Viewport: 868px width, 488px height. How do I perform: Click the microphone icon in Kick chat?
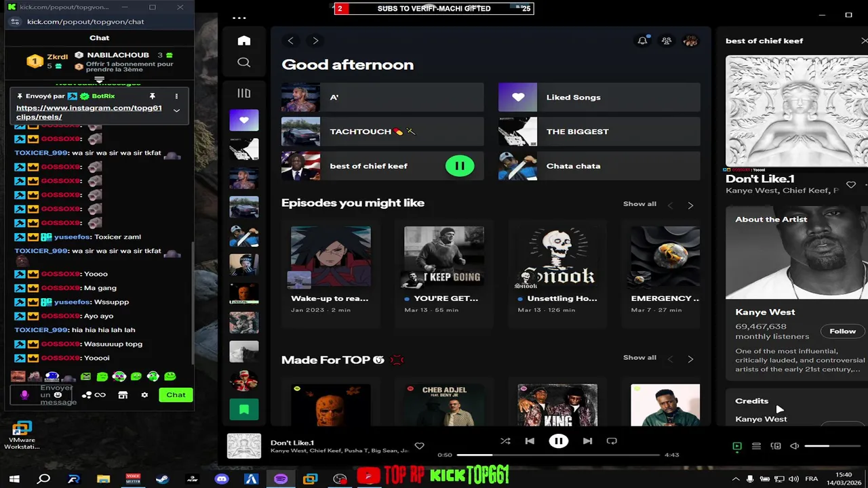pyautogui.click(x=25, y=394)
